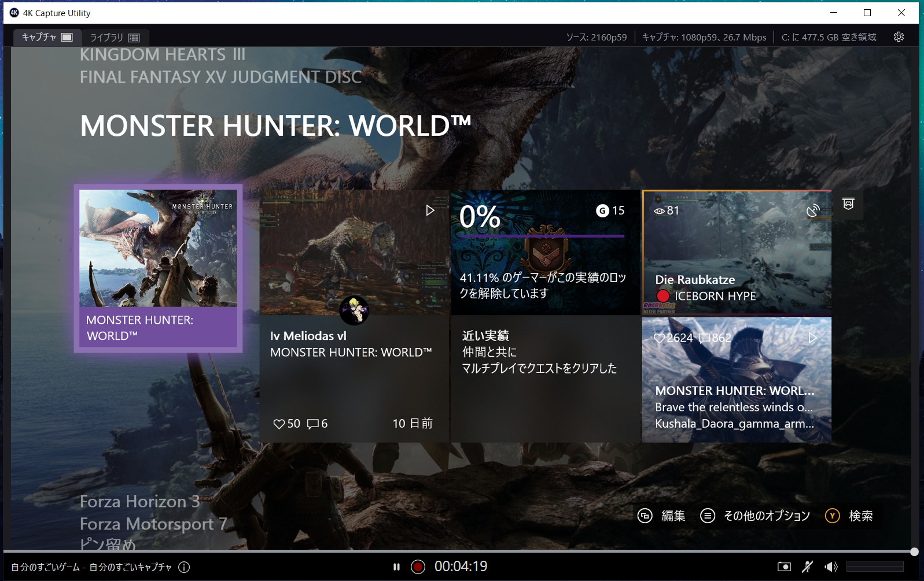Minimize the 4K Capture Utility window
This screenshot has width=924, height=581.
[x=834, y=13]
